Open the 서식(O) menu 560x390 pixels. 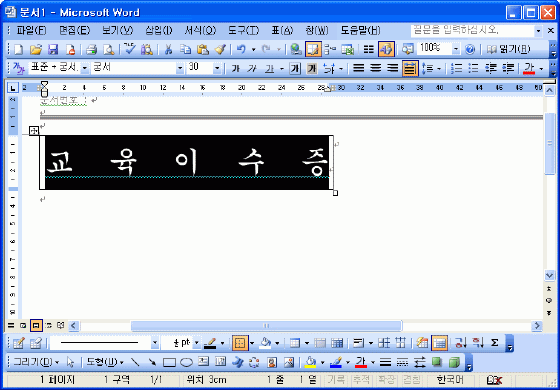200,31
